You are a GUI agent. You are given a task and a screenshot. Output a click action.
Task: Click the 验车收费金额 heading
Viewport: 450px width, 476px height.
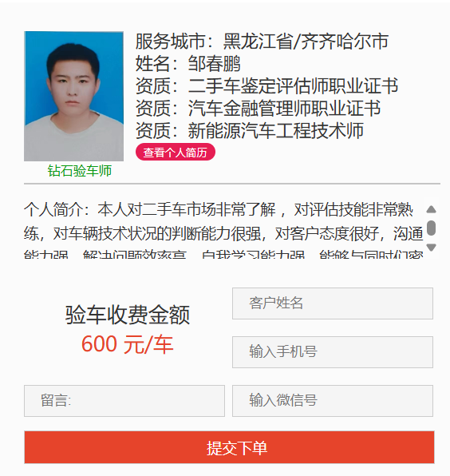tap(128, 315)
